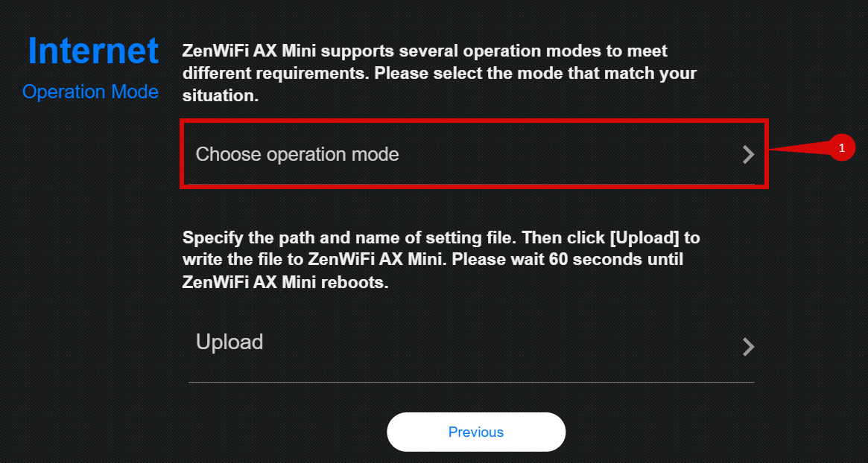Select the Operation Mode subtitle
This screenshot has width=868, height=463.
click(x=90, y=92)
